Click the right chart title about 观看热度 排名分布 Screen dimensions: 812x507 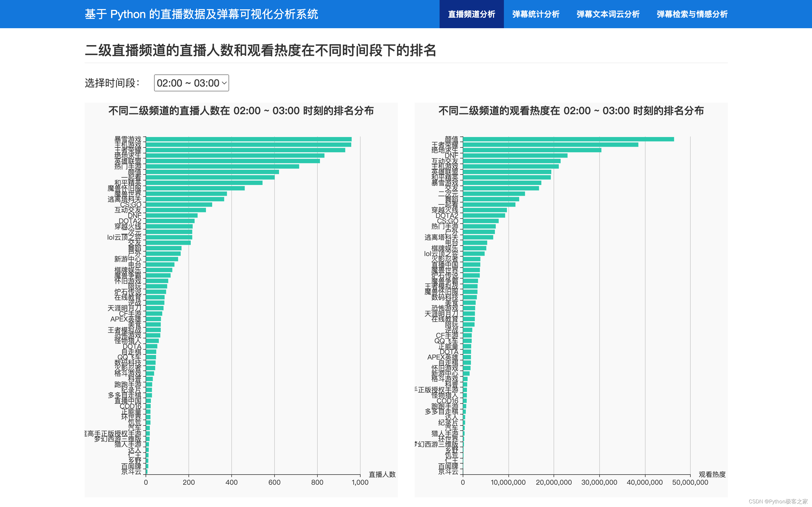[x=571, y=111]
